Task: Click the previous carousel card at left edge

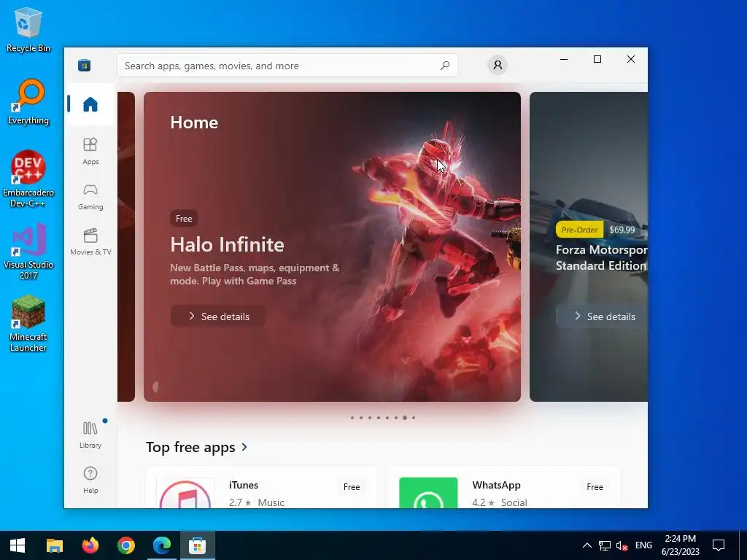Action: (126, 246)
